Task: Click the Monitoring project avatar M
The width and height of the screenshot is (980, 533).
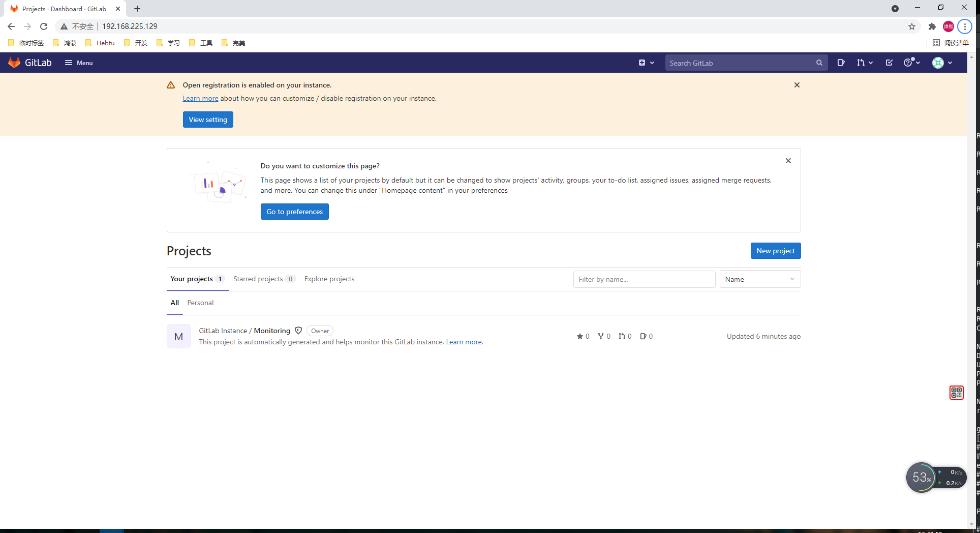Action: 179,336
